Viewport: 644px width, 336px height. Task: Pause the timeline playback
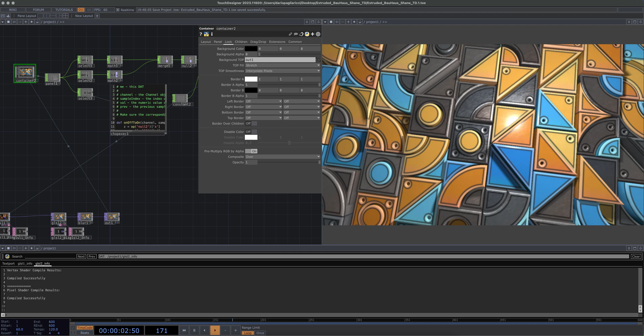tap(194, 330)
